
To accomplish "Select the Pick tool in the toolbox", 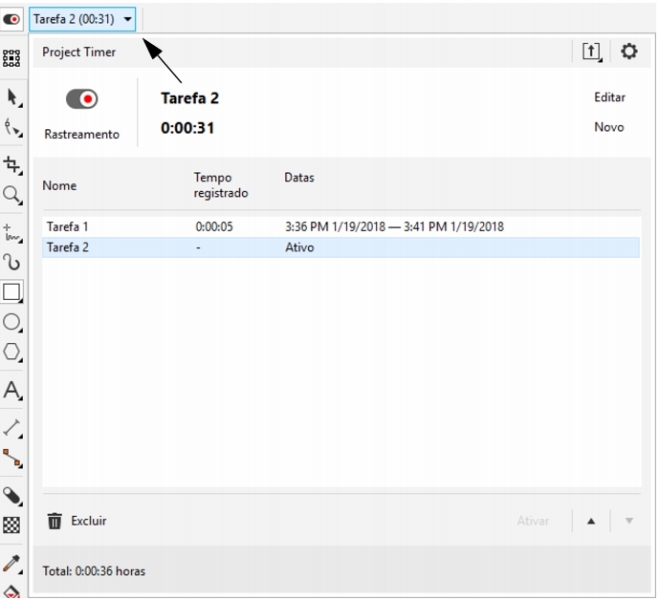I will 13,94.
